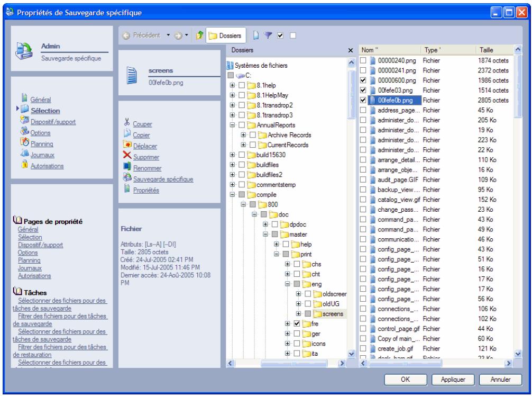Sort by the Type column header
Screen dimensions: 532x396
[448, 50]
